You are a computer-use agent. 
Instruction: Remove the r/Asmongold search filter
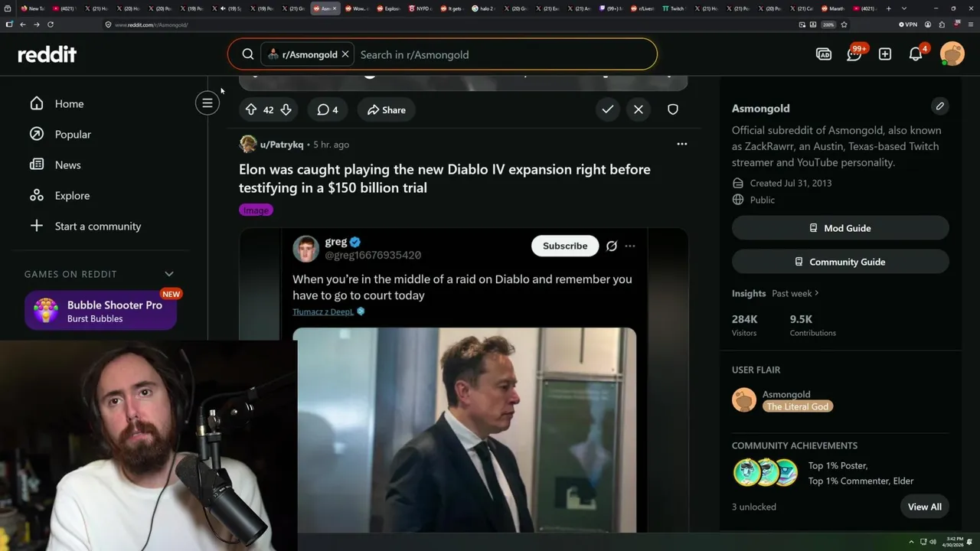(345, 54)
